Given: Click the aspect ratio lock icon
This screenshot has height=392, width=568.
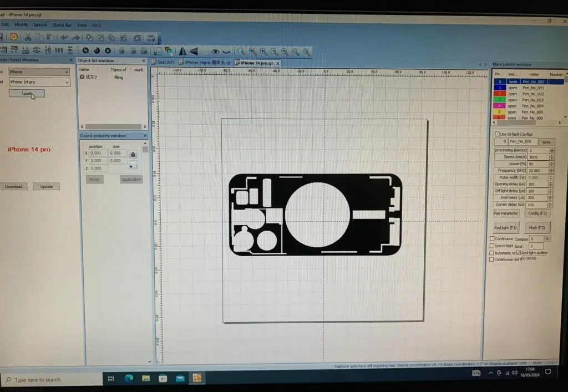Looking at the screenshot, I should (x=133, y=154).
